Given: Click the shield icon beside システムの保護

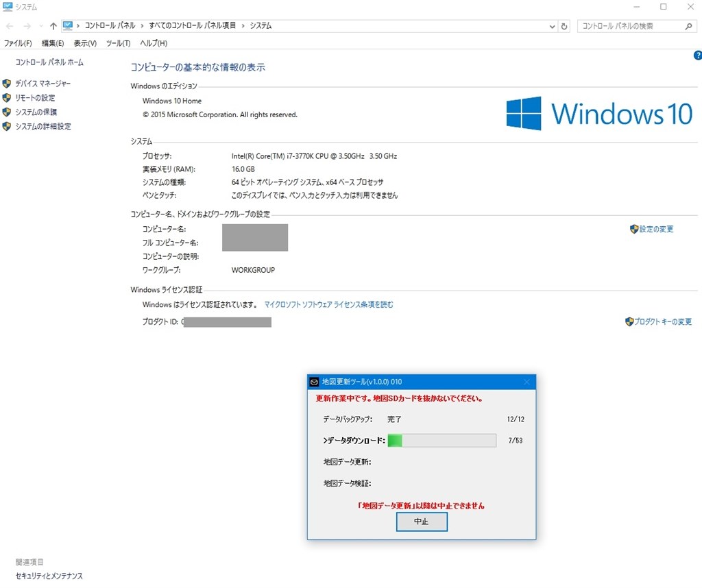Looking at the screenshot, I should [x=7, y=112].
